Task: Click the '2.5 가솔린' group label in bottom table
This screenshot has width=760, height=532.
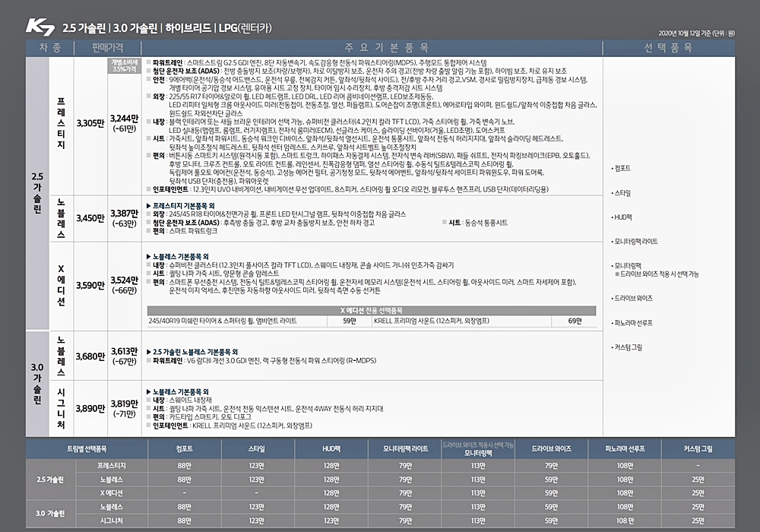Action: [x=50, y=480]
